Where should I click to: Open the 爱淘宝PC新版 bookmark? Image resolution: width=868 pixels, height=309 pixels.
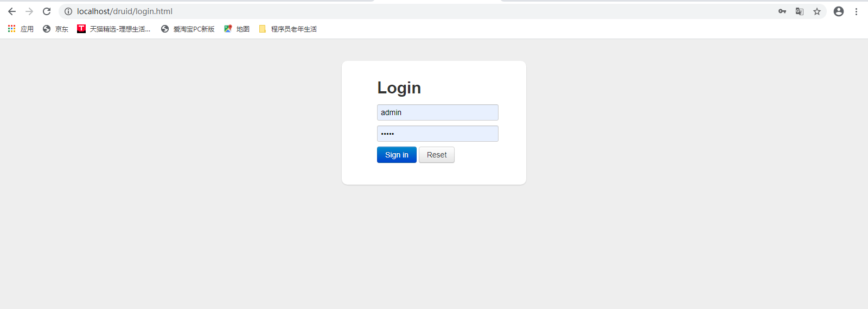pyautogui.click(x=188, y=29)
